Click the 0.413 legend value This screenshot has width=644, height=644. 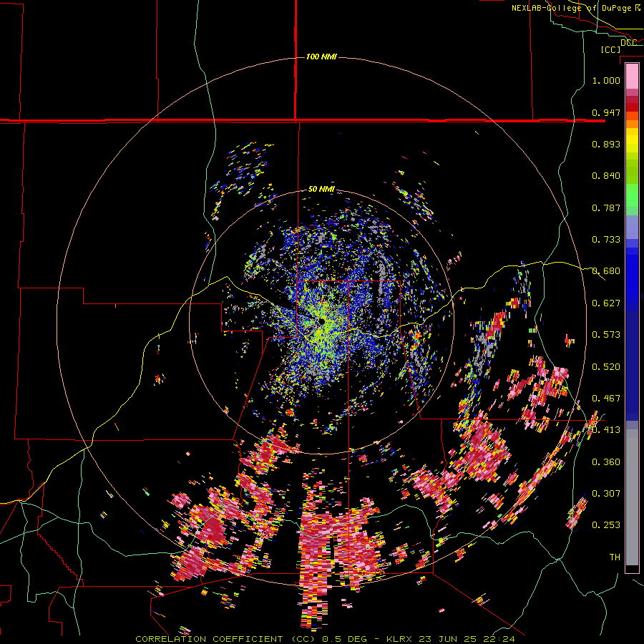[x=606, y=430]
